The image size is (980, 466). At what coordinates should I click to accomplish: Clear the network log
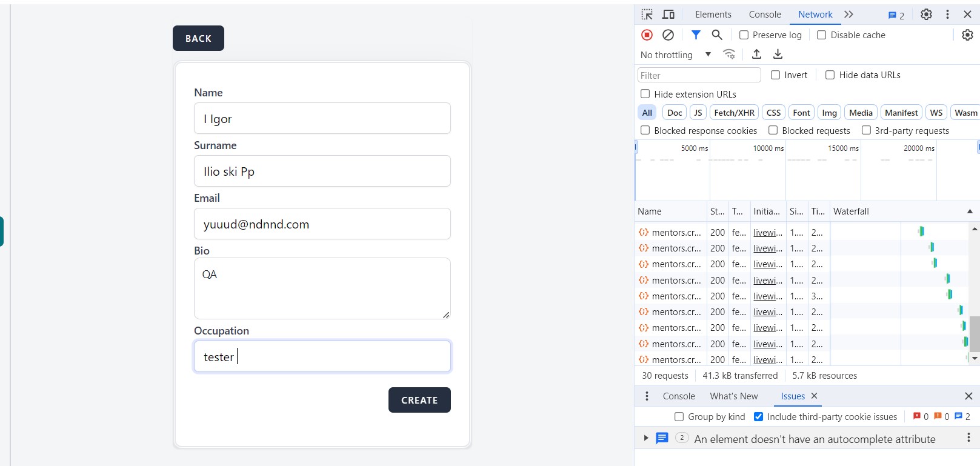click(x=668, y=35)
